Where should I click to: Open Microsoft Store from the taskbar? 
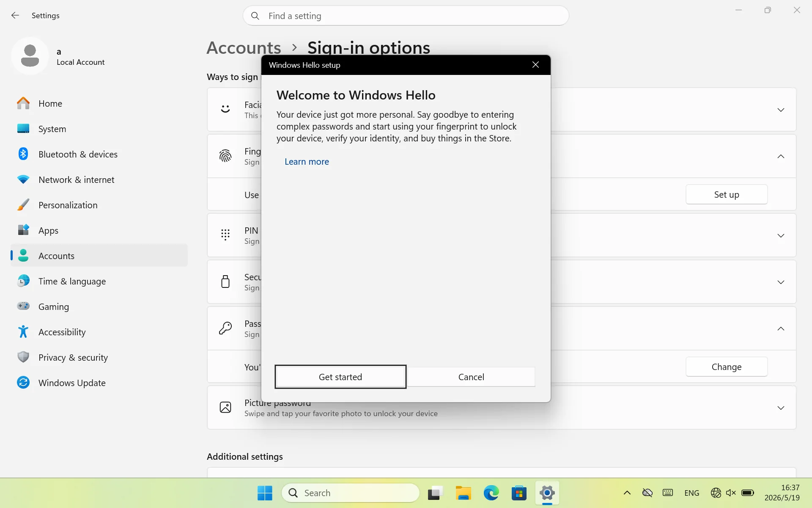pyautogui.click(x=519, y=493)
